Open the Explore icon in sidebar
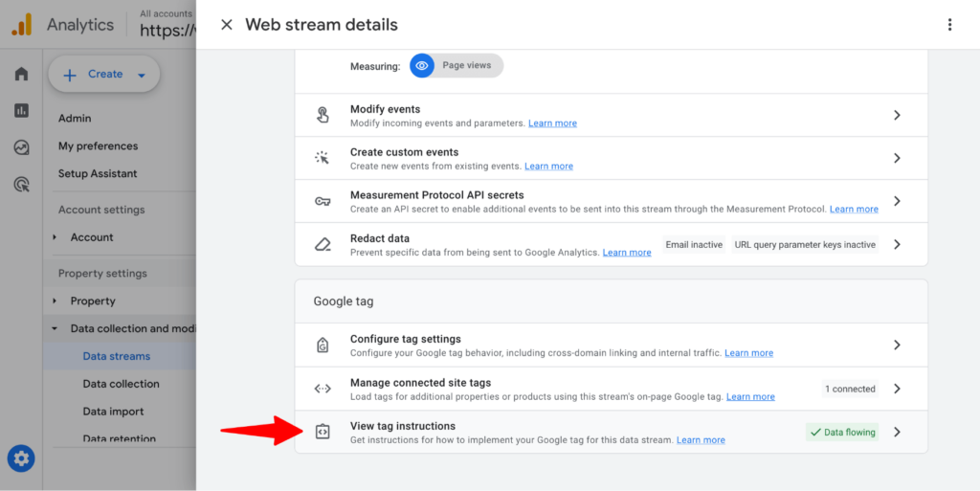980x491 pixels. [21, 147]
